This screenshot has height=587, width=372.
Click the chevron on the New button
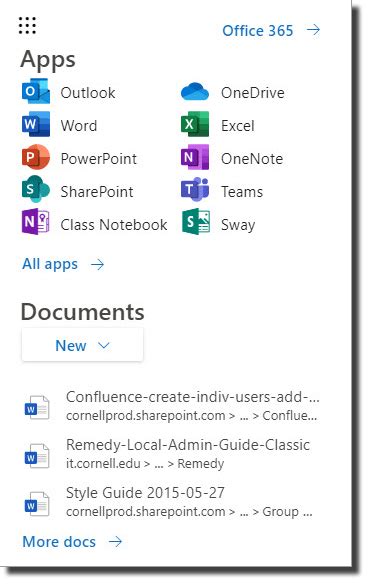coord(104,345)
